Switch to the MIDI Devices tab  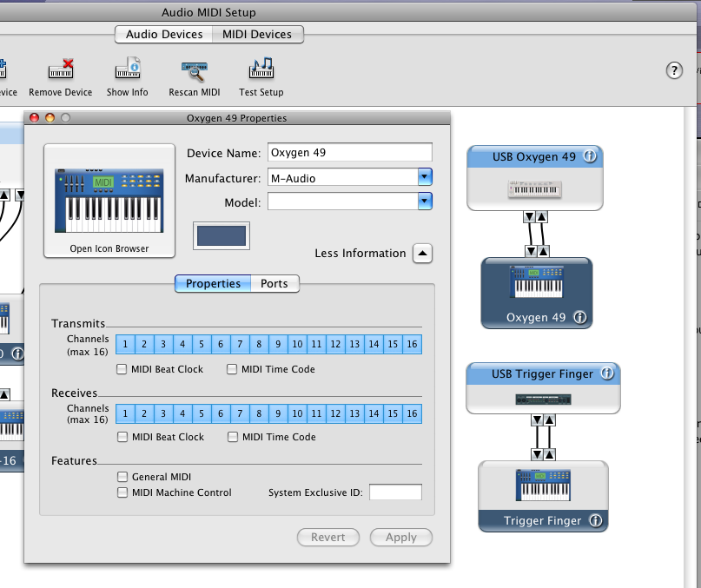click(257, 35)
